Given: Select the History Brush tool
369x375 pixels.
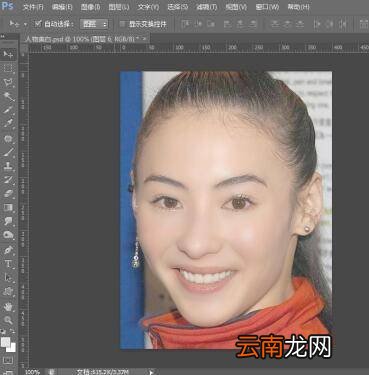Looking at the screenshot, I should [8, 180].
